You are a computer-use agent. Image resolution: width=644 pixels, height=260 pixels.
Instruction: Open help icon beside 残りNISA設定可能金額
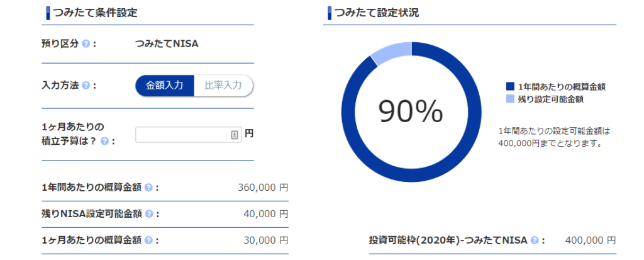(x=149, y=214)
